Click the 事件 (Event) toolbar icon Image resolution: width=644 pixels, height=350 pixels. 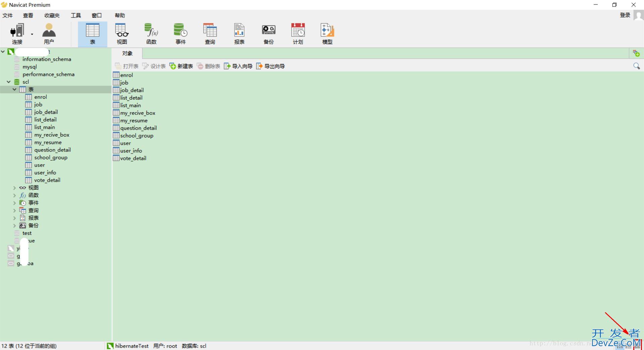[x=180, y=34]
